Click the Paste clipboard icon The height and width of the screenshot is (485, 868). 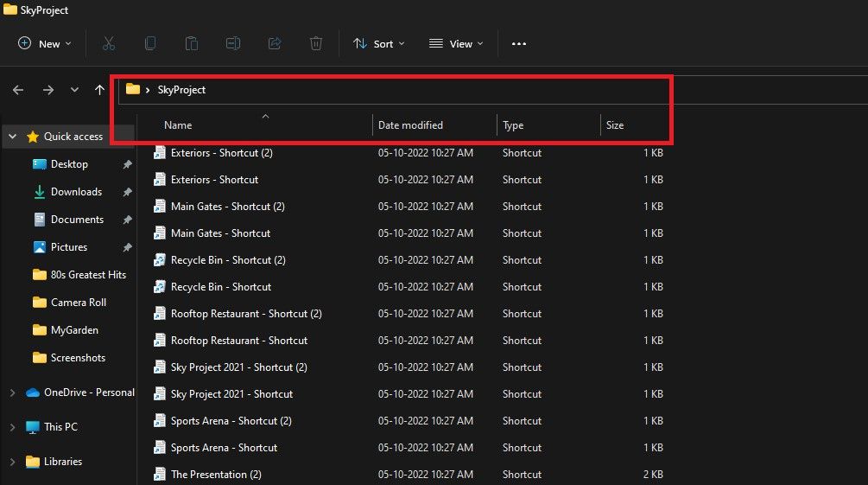192,43
